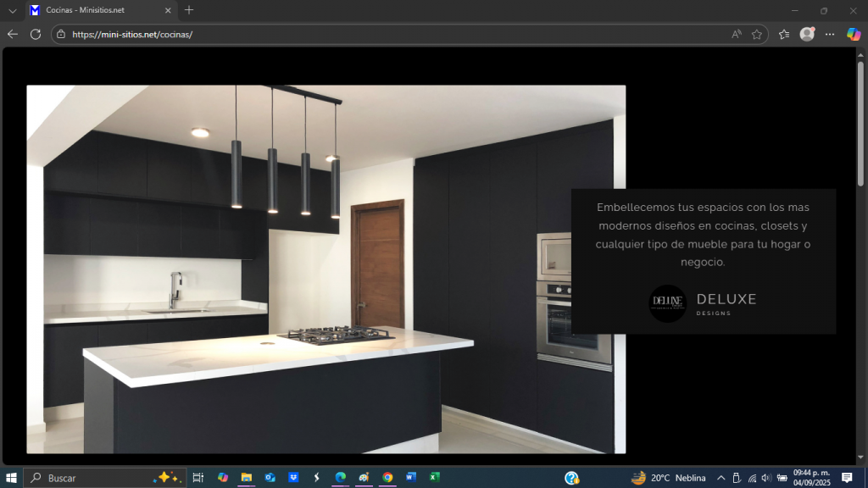Close the Cocinas tab

(168, 10)
